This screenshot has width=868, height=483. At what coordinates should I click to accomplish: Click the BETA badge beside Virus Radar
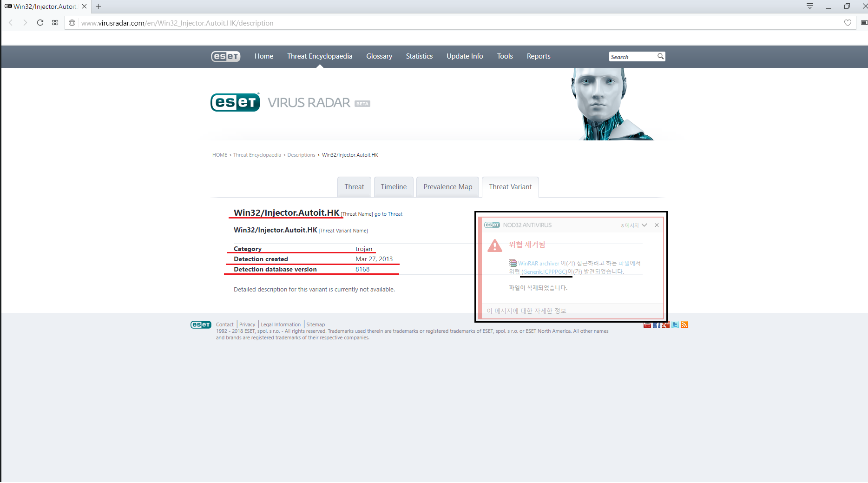click(x=362, y=104)
